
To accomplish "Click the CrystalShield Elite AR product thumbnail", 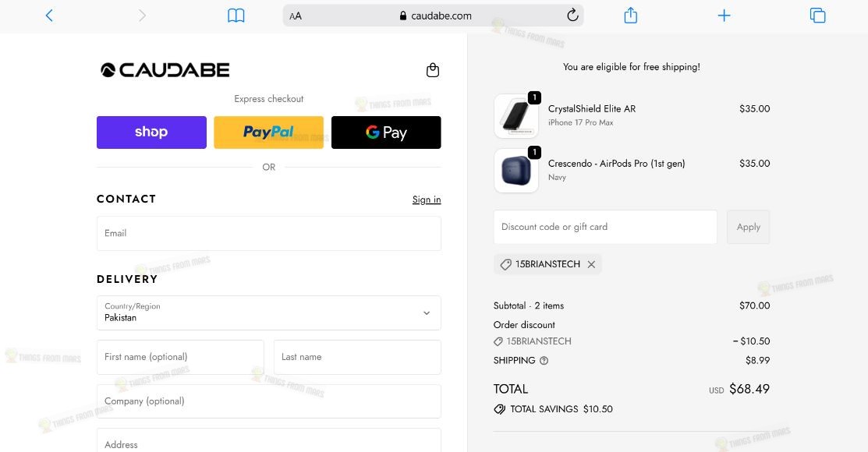I will tap(516, 115).
